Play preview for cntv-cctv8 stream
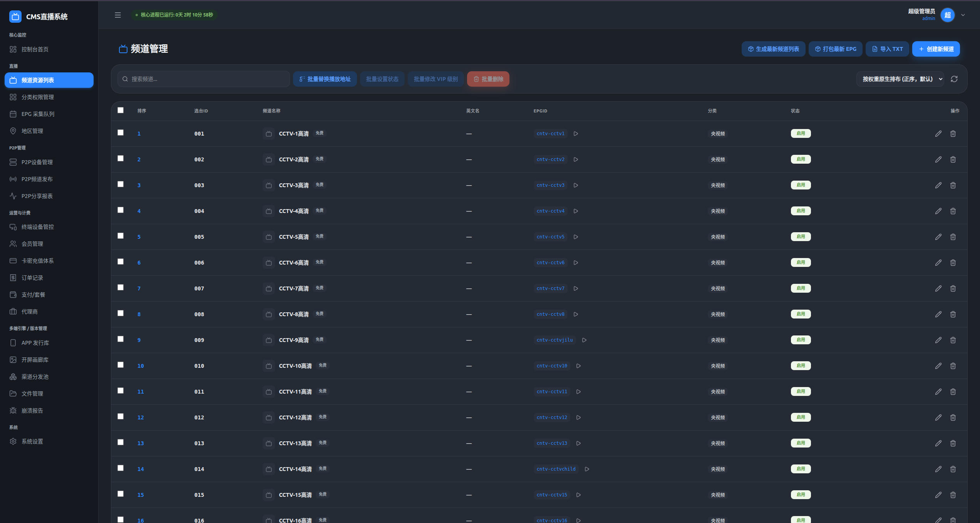 [576, 314]
